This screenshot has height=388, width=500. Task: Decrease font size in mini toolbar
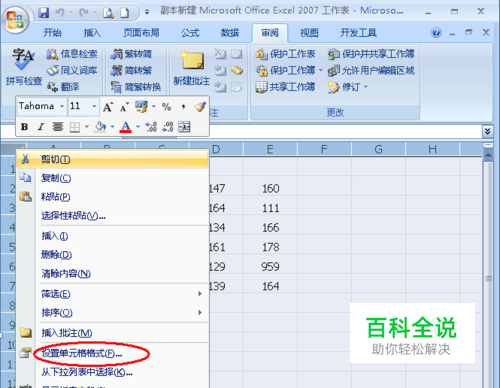125,107
